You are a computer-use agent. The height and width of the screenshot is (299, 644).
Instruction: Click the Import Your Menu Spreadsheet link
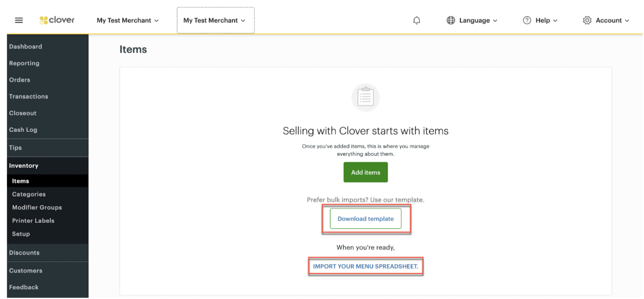click(366, 266)
